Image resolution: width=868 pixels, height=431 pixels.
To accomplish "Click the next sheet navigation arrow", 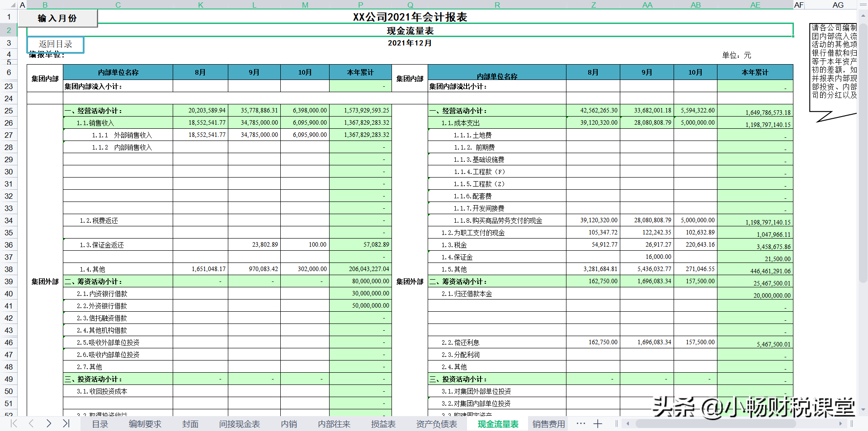I will [x=48, y=424].
